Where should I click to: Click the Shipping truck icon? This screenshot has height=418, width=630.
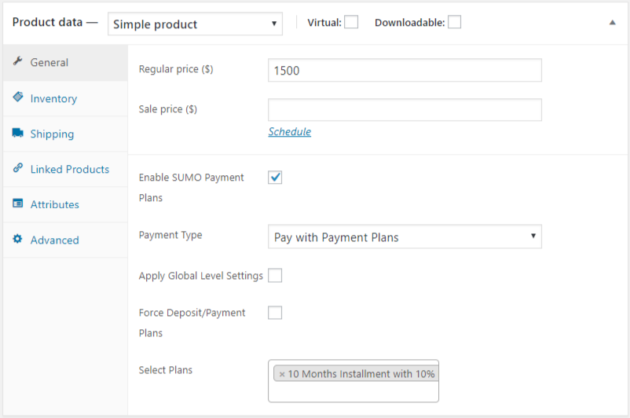(18, 133)
